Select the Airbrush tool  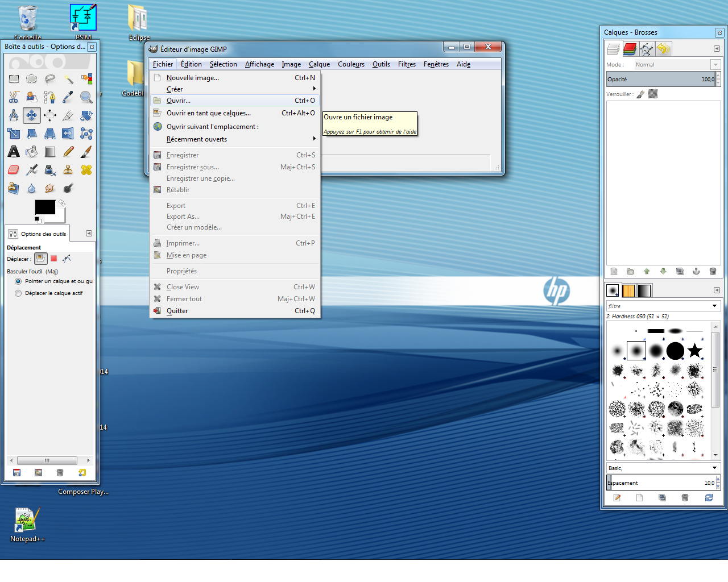(x=32, y=170)
